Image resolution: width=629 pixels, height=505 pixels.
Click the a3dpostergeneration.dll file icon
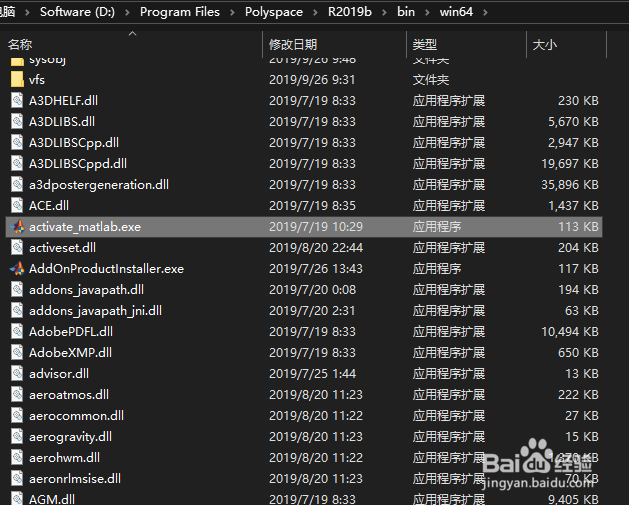(x=17, y=185)
